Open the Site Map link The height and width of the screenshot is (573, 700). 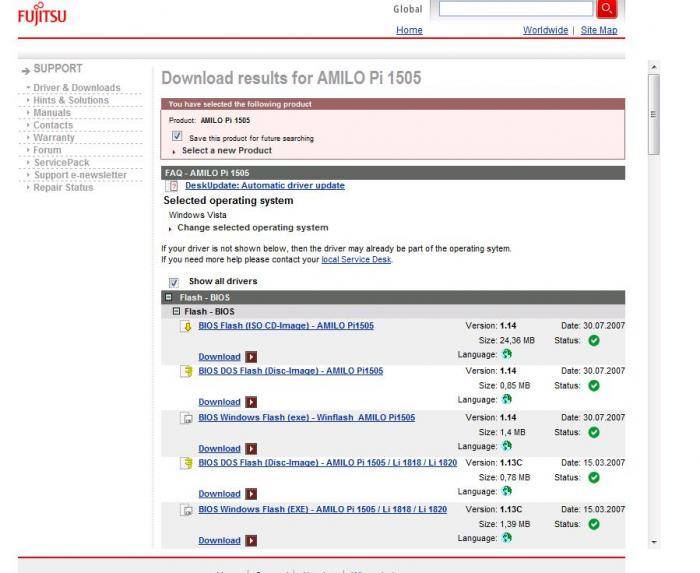[x=599, y=30]
